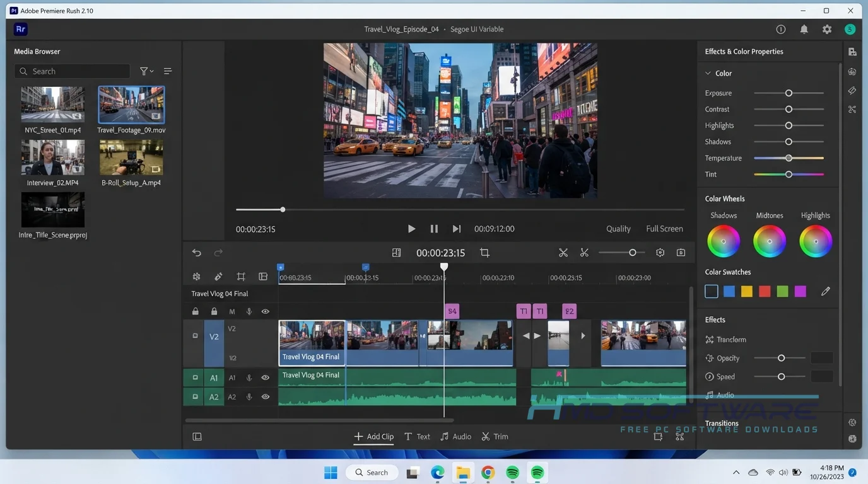Click the Shadows color wheel

pos(724,241)
